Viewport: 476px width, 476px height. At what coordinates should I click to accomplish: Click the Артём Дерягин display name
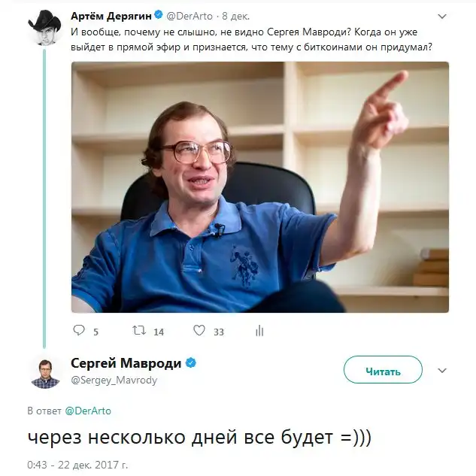click(111, 16)
